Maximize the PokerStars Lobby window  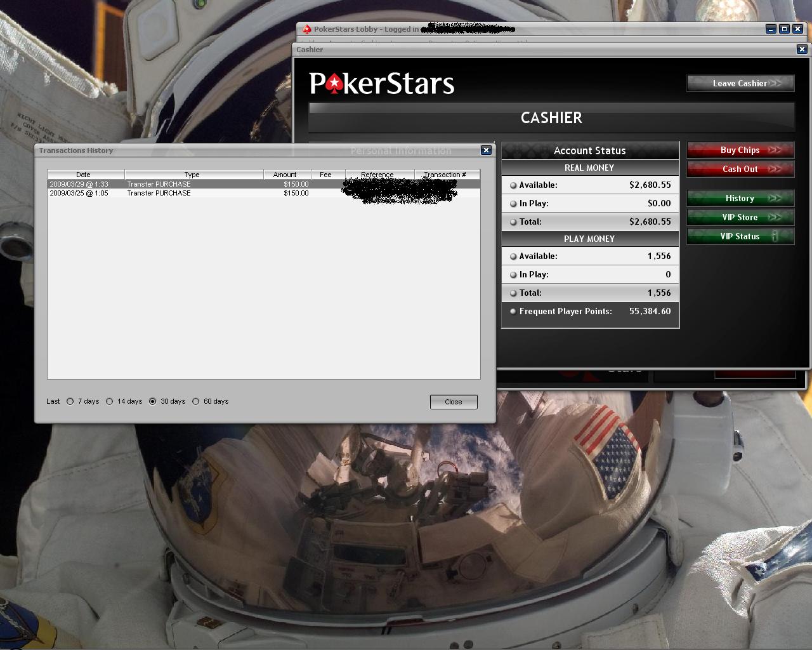pos(784,29)
